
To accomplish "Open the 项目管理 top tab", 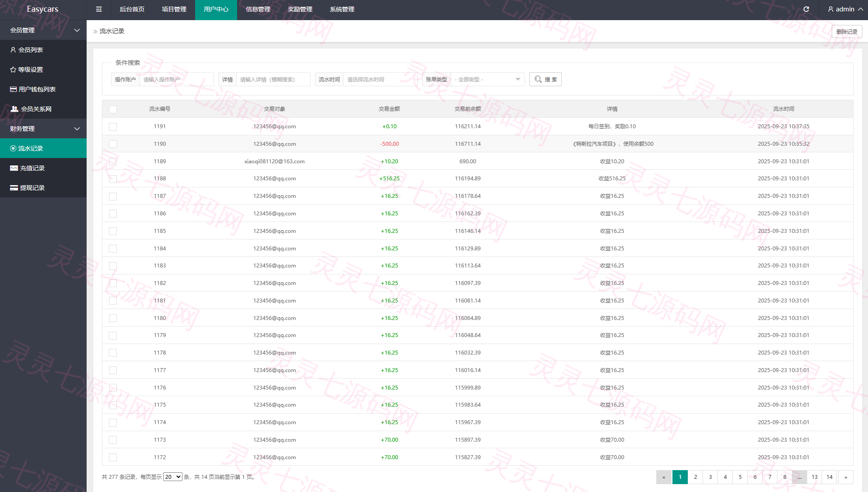I will pos(174,10).
